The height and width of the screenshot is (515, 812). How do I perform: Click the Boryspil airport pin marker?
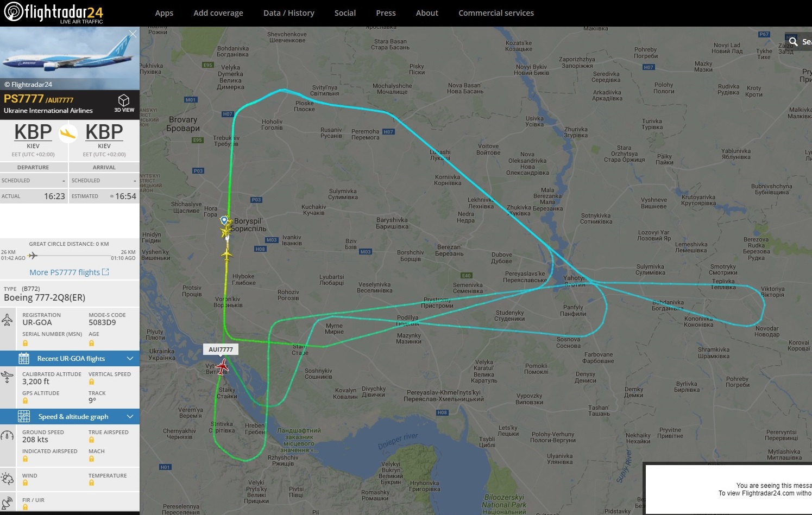point(224,220)
